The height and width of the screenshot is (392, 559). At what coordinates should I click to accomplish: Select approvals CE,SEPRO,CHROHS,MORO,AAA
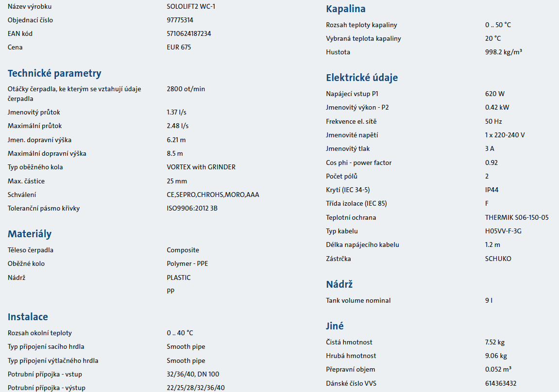coord(213,195)
